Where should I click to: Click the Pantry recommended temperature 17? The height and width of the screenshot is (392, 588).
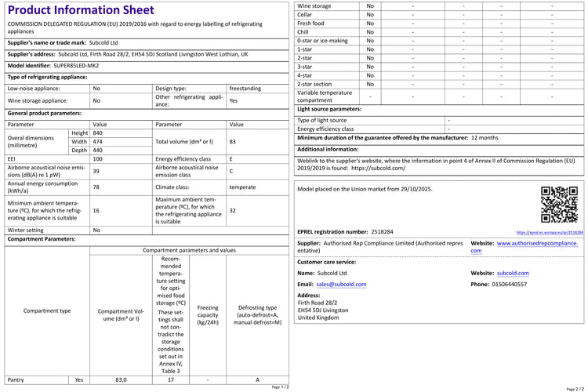click(171, 380)
